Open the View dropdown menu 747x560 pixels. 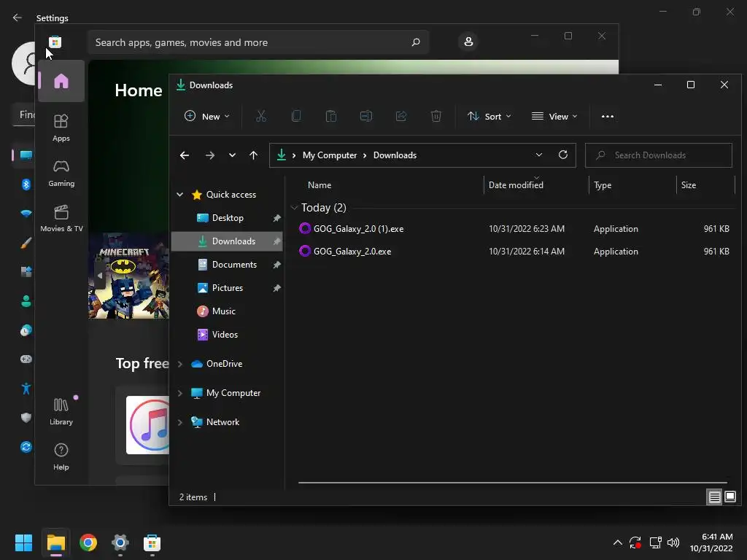coord(554,116)
